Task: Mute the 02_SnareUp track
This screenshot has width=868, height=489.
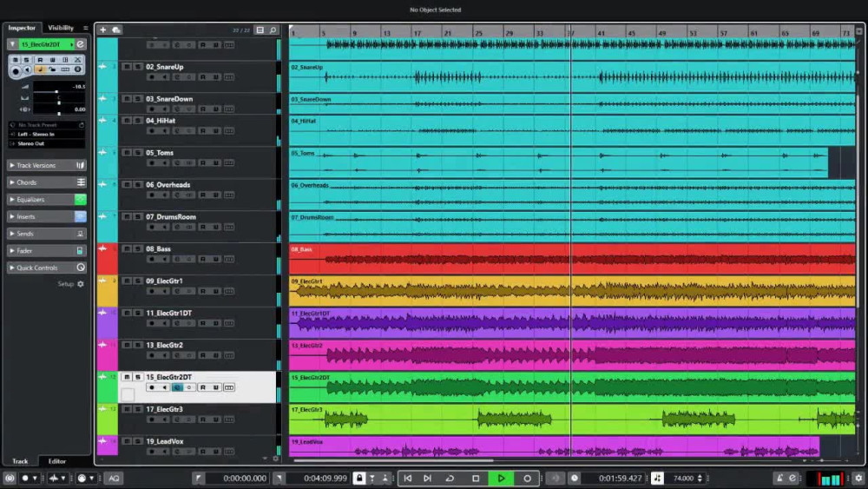Action: (x=127, y=67)
